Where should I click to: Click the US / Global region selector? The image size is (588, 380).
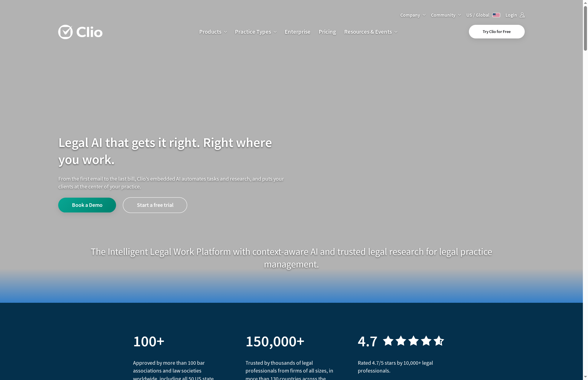click(x=478, y=15)
